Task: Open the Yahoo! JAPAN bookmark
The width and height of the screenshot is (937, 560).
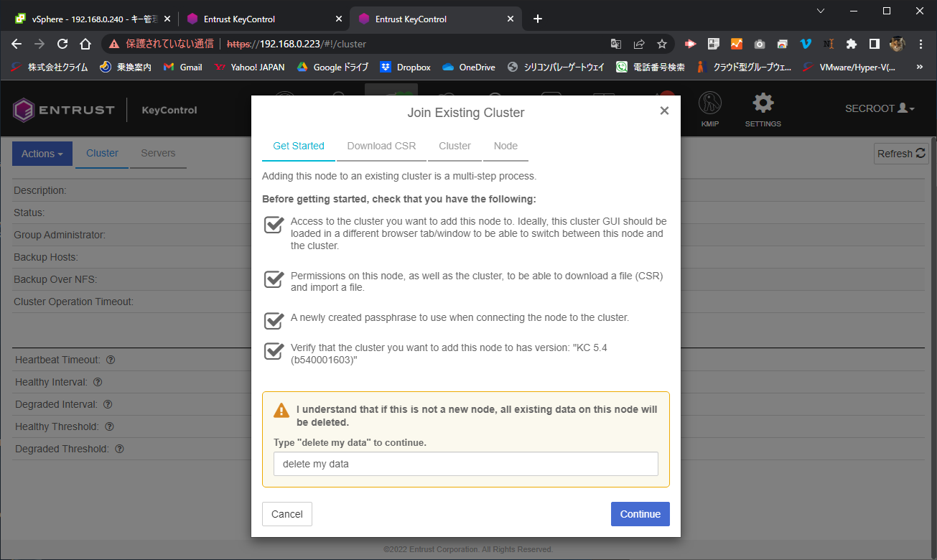Action: (249, 67)
